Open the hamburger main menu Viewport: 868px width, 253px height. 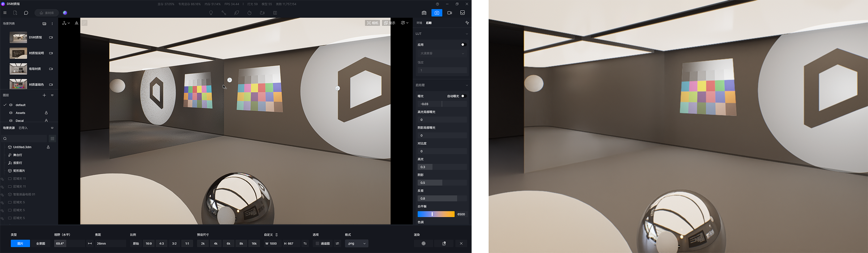[5, 13]
